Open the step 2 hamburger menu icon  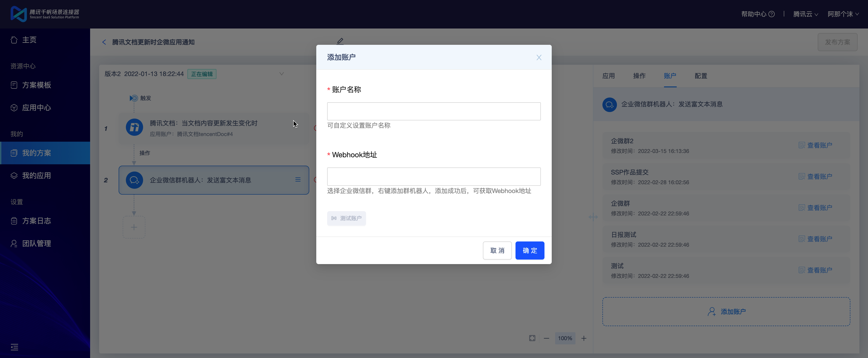(298, 180)
